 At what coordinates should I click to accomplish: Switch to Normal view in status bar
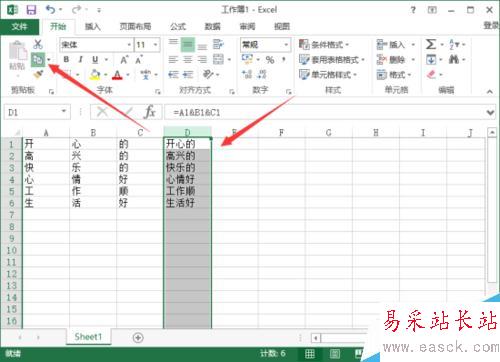(x=310, y=354)
